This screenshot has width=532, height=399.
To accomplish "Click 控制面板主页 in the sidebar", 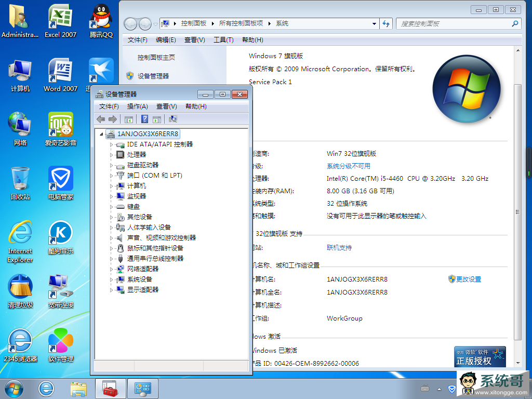I will point(156,57).
